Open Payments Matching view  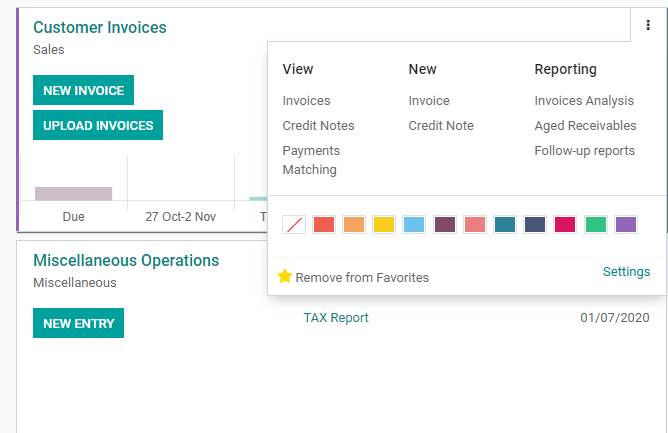[311, 160]
